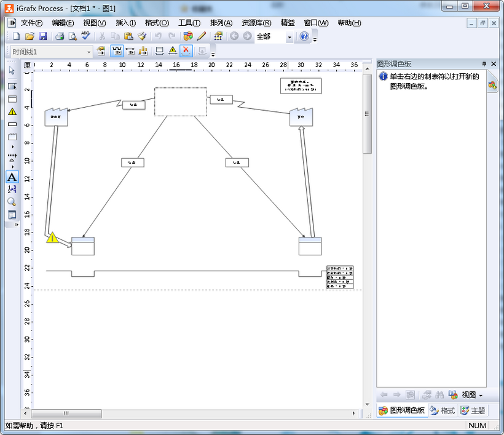Open the 文件(F) menu
Image resolution: width=504 pixels, height=435 pixels.
[x=31, y=23]
